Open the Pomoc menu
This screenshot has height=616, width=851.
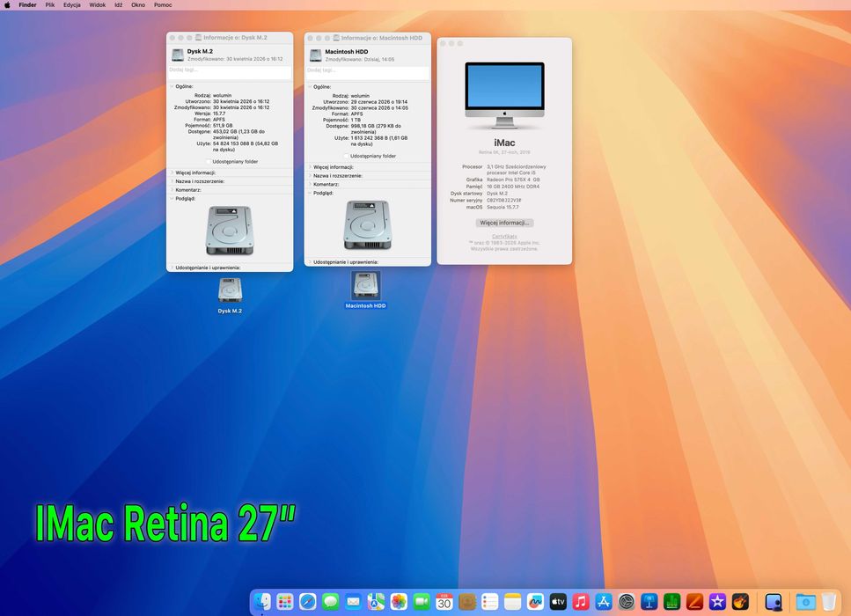pos(163,5)
